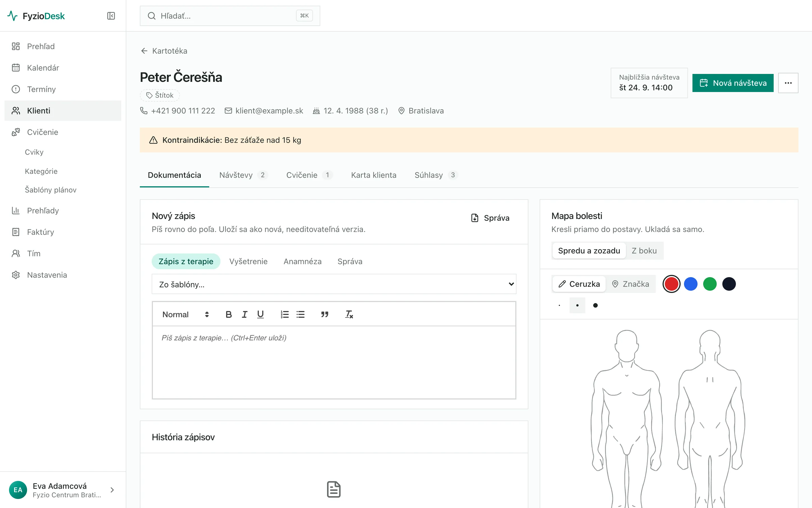812x508 pixels.
Task: Create Nová návšteva
Action: pos(733,83)
